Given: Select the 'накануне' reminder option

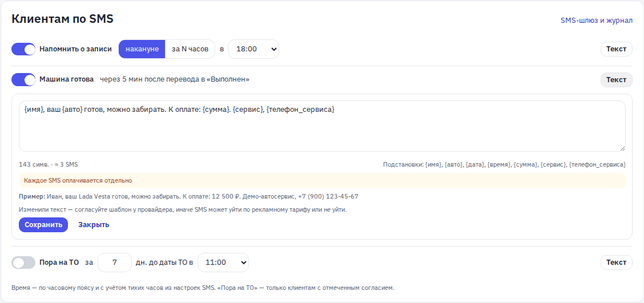Looking at the screenshot, I should 142,49.
